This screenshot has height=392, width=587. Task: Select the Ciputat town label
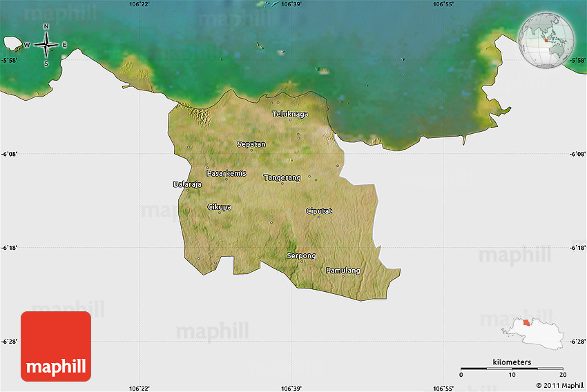click(x=319, y=211)
